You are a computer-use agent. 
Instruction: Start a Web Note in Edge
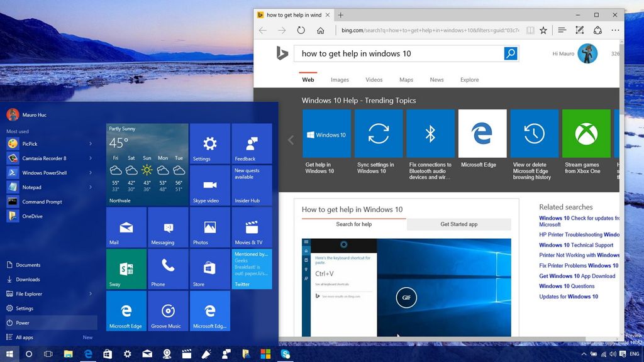pos(579,30)
